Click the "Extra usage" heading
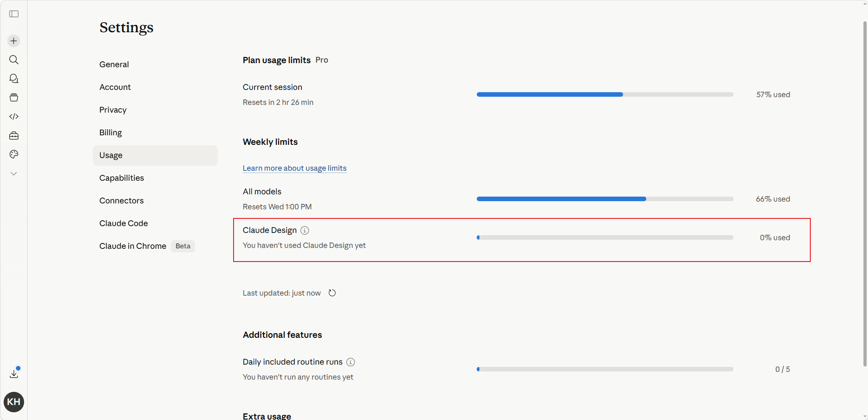The height and width of the screenshot is (420, 868). [x=267, y=416]
